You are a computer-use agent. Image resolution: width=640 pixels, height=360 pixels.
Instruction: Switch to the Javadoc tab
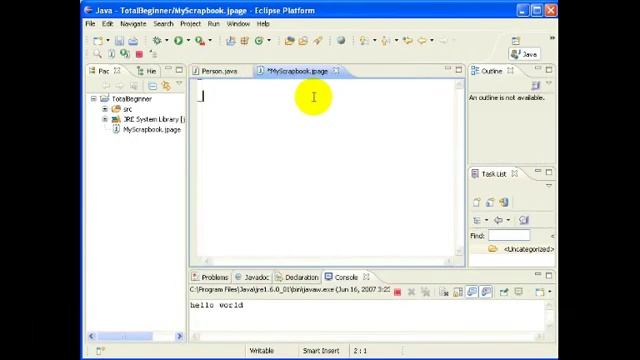click(252, 278)
